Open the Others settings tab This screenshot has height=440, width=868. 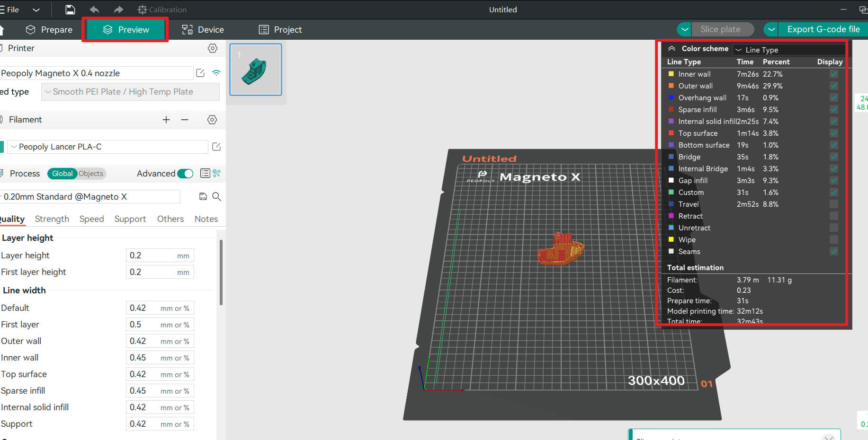[x=170, y=219]
